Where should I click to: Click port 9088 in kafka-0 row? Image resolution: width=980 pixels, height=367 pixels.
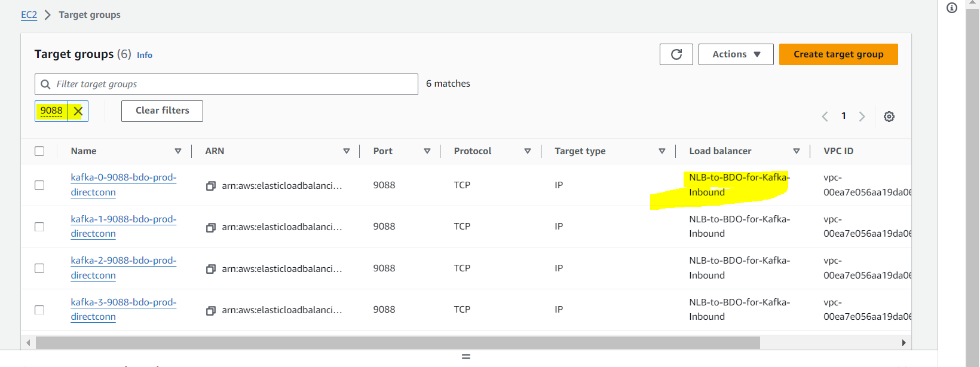coord(384,185)
